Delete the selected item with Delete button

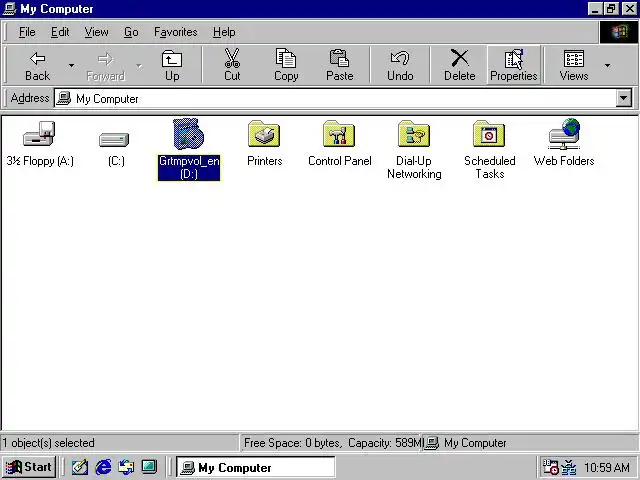point(460,66)
